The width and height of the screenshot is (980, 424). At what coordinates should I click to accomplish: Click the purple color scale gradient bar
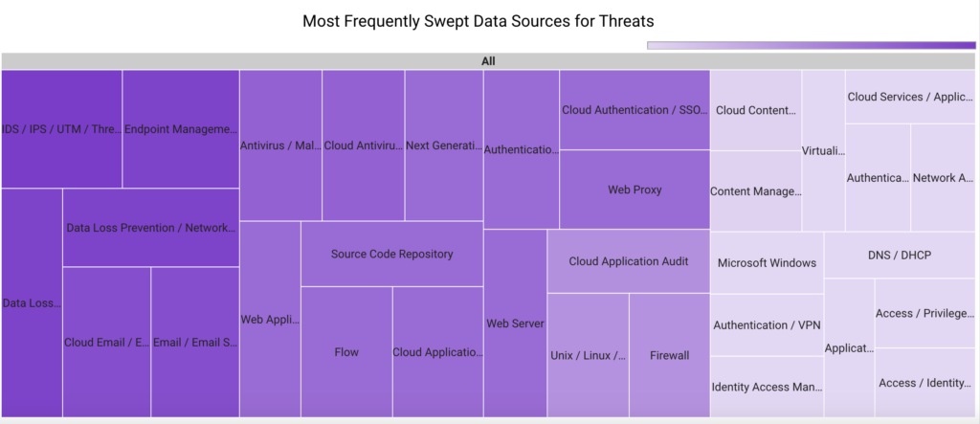pyautogui.click(x=811, y=45)
